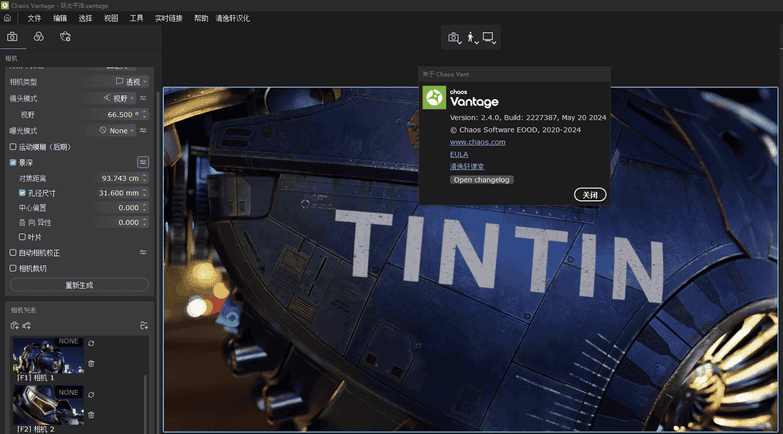Switch to the camera panel tab icon
The width and height of the screenshot is (783, 434).
(12, 37)
